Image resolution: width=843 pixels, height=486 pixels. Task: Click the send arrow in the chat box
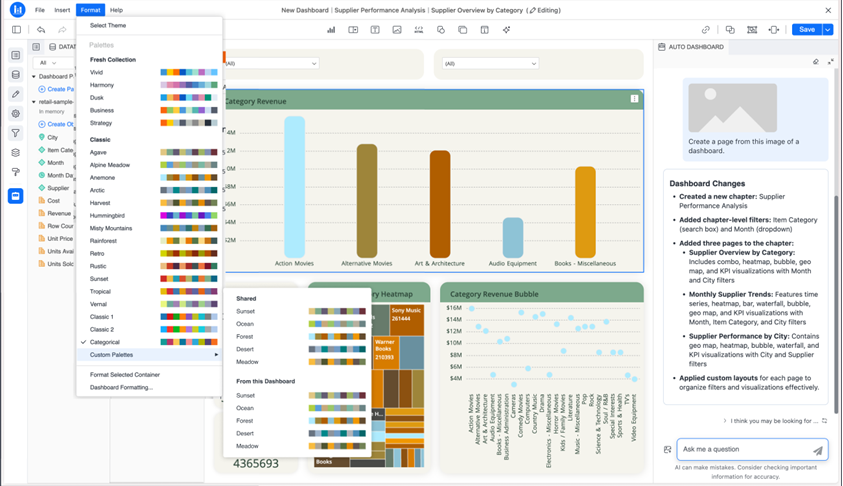817,450
